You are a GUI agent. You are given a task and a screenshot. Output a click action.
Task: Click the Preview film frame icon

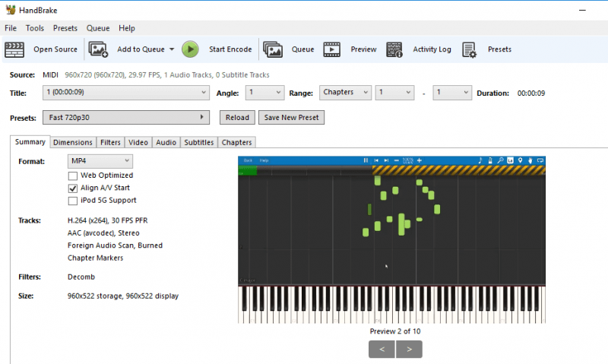pos(331,49)
